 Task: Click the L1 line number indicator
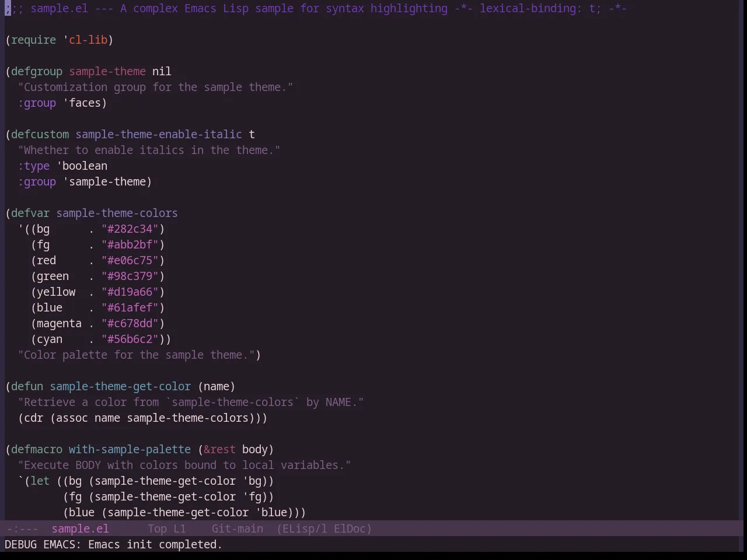click(x=180, y=528)
